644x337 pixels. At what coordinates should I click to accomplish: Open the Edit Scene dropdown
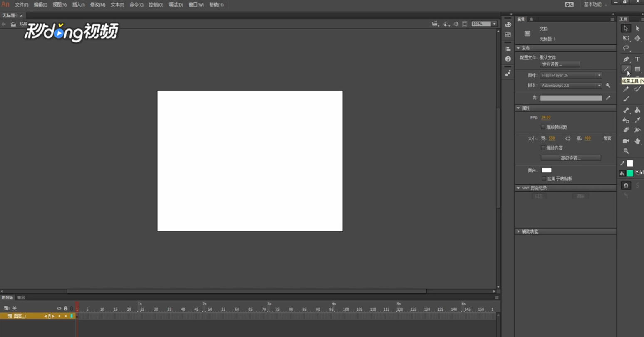coord(435,24)
